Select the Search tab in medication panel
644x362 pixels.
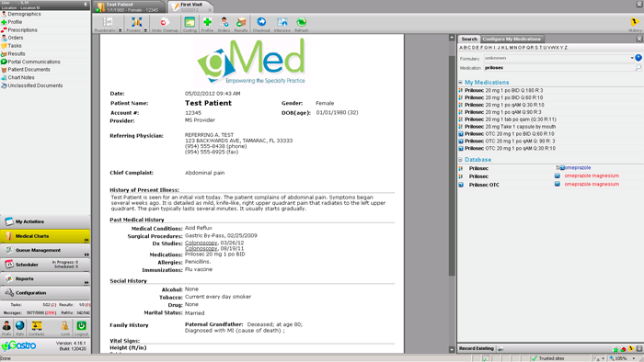click(469, 39)
